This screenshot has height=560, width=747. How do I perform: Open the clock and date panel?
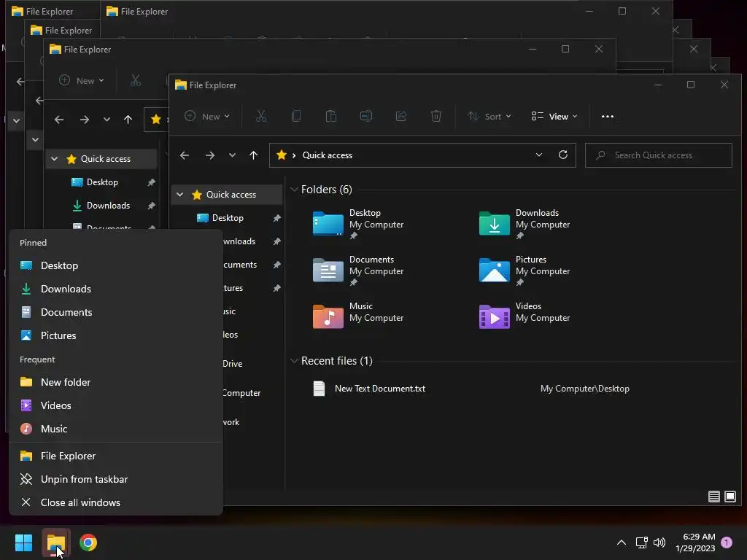coord(695,542)
